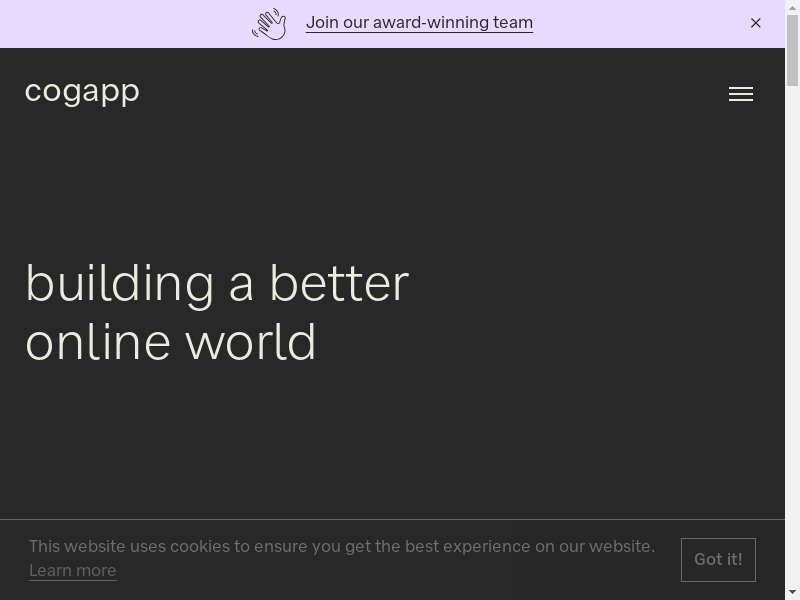Click the "online world" headline line
Image resolution: width=800 pixels, height=600 pixels.
click(x=171, y=342)
